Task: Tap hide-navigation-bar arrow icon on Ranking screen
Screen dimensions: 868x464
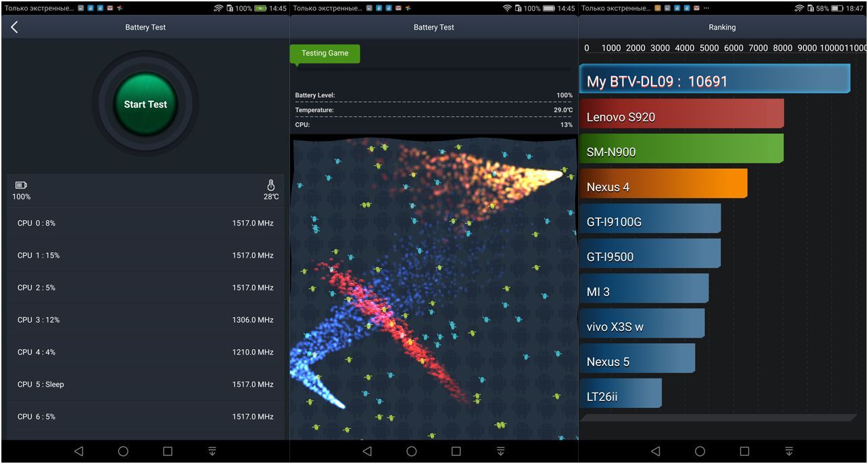Action: 789,451
